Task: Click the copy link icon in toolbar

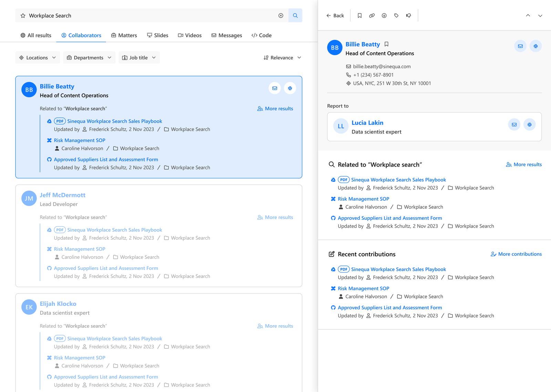Action: click(x=372, y=16)
